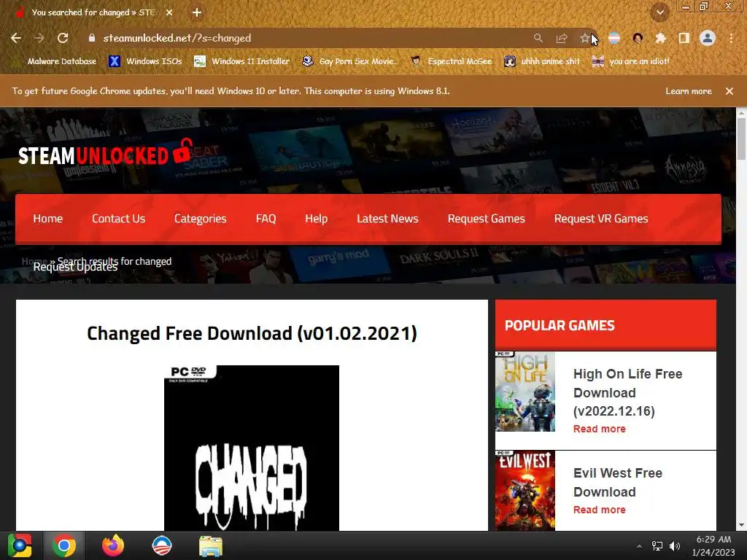747x560 pixels.
Task: Open the Chrome three-dot menu
Action: pyautogui.click(x=731, y=38)
